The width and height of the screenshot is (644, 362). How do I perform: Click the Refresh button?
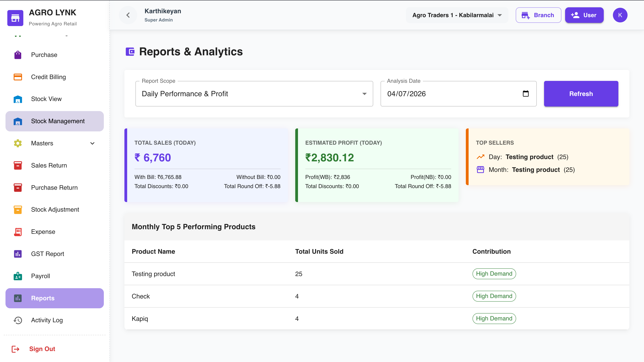[581, 94]
